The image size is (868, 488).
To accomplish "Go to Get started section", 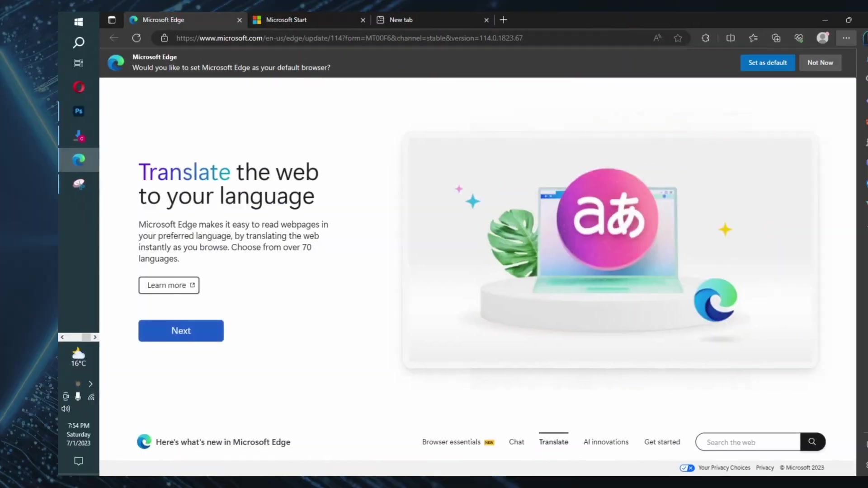I will [662, 442].
